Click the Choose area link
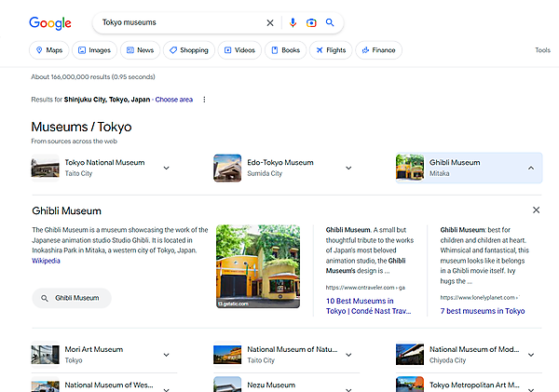This screenshot has height=392, width=559. 174,100
